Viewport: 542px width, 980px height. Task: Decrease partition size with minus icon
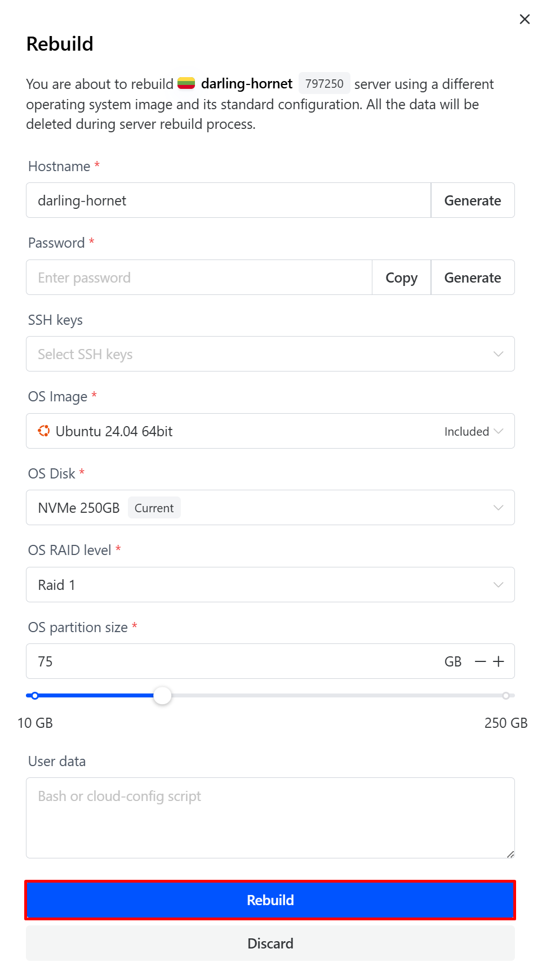point(481,661)
